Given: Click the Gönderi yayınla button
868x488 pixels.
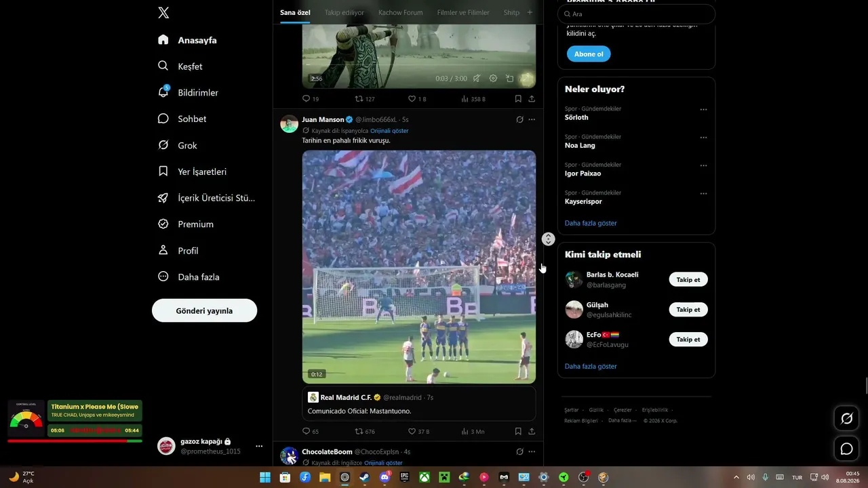Looking at the screenshot, I should tap(204, 310).
